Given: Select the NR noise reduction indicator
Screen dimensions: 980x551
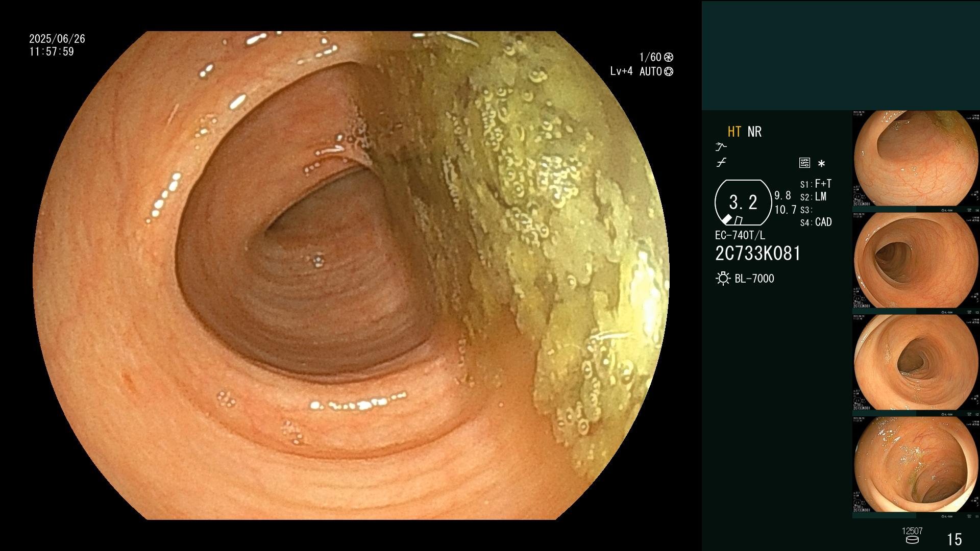Looking at the screenshot, I should coord(754,132).
